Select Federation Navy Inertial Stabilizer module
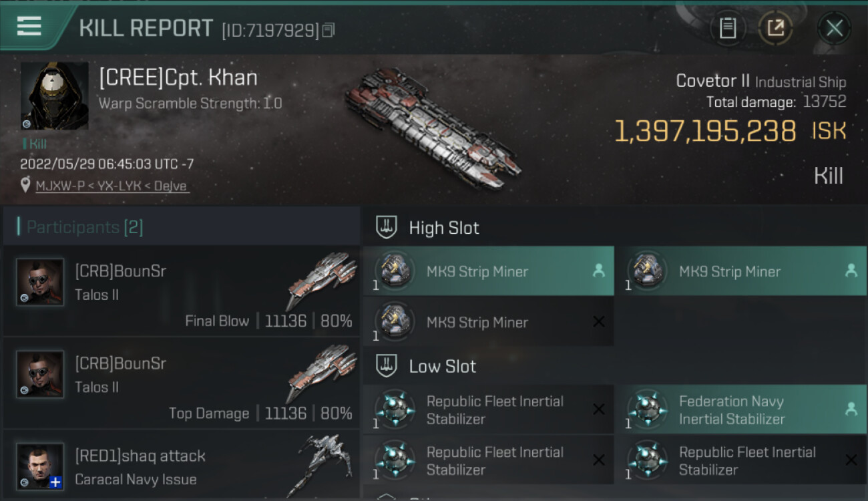 [x=731, y=409]
